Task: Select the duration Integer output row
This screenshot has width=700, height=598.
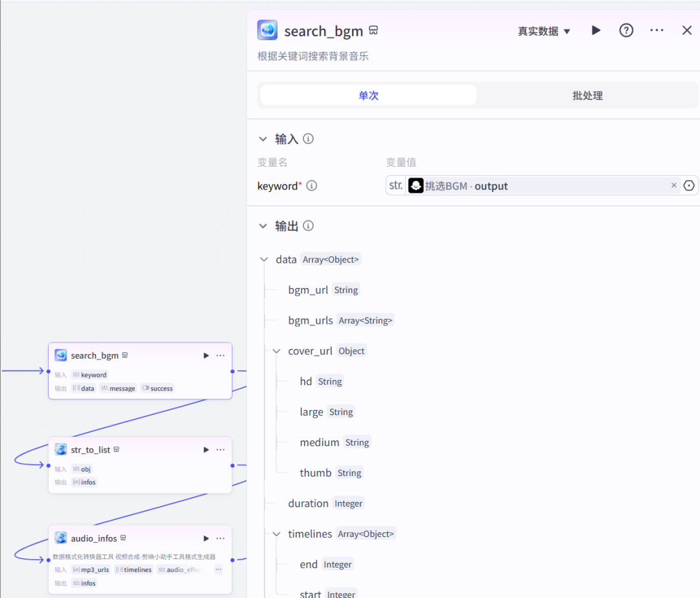Action: [326, 503]
